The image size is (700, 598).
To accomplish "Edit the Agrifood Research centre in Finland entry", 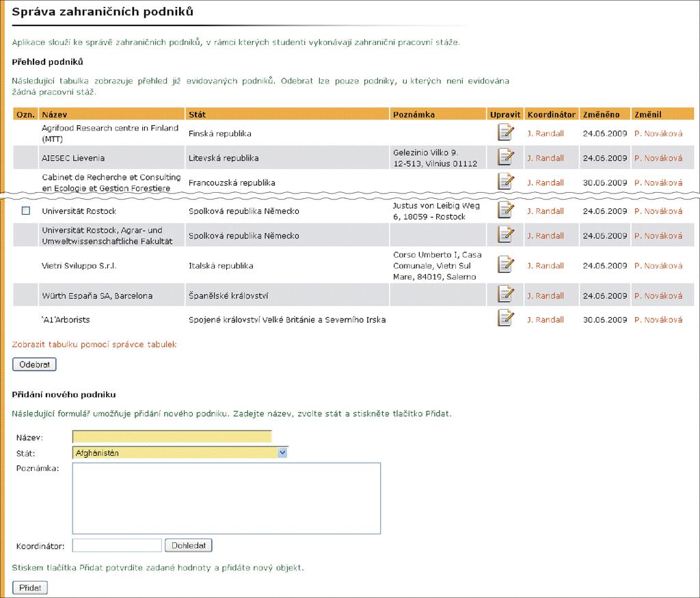I will (x=505, y=133).
